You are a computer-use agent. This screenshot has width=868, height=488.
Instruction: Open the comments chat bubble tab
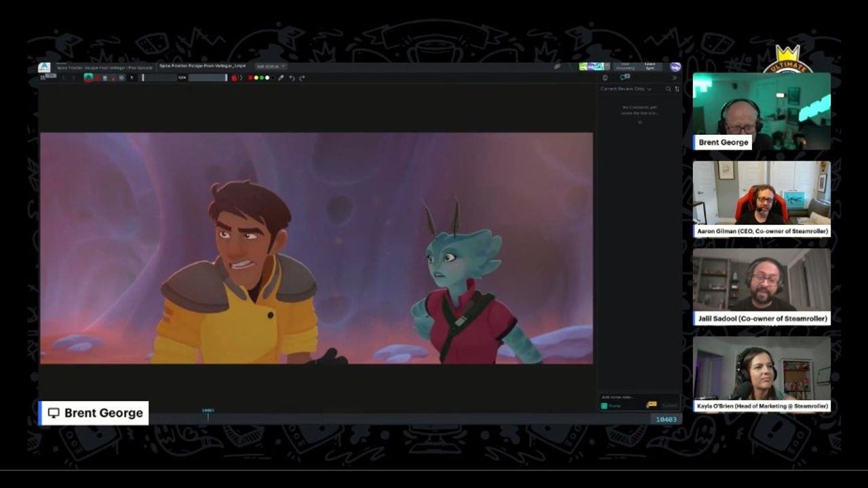(625, 77)
